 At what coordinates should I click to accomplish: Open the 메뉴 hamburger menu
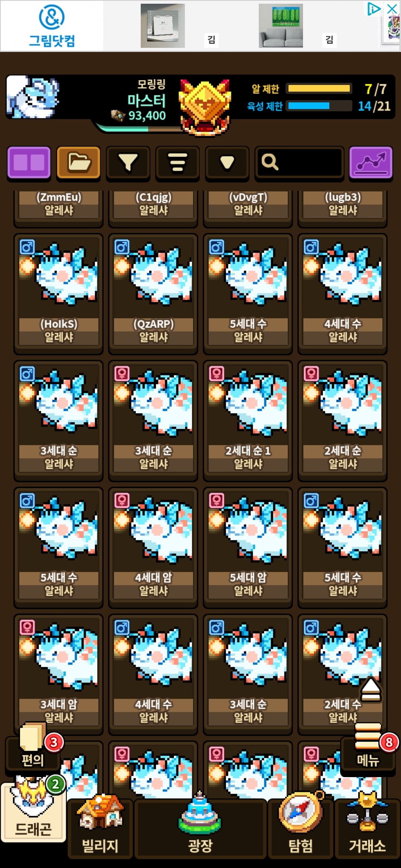pos(368,749)
